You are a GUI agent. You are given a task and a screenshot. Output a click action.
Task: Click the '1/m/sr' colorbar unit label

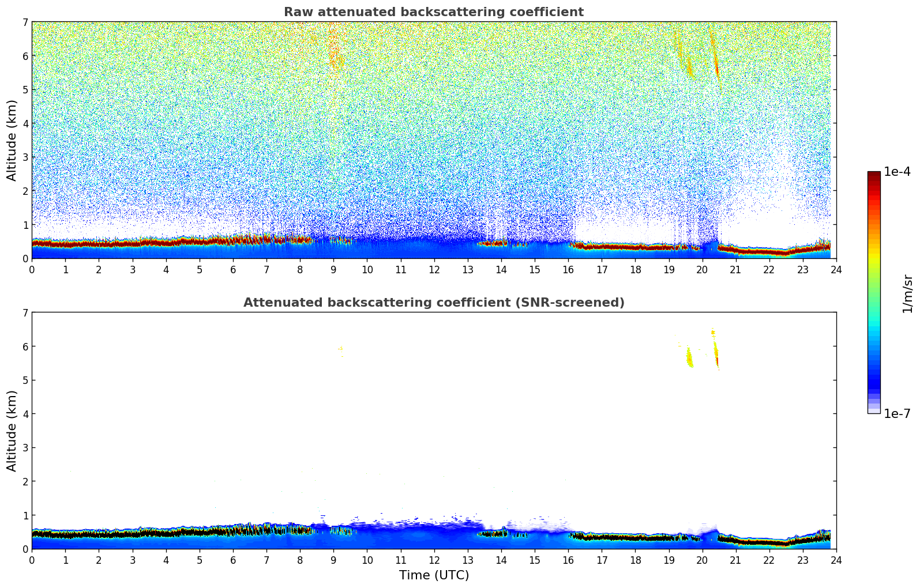coord(907,293)
